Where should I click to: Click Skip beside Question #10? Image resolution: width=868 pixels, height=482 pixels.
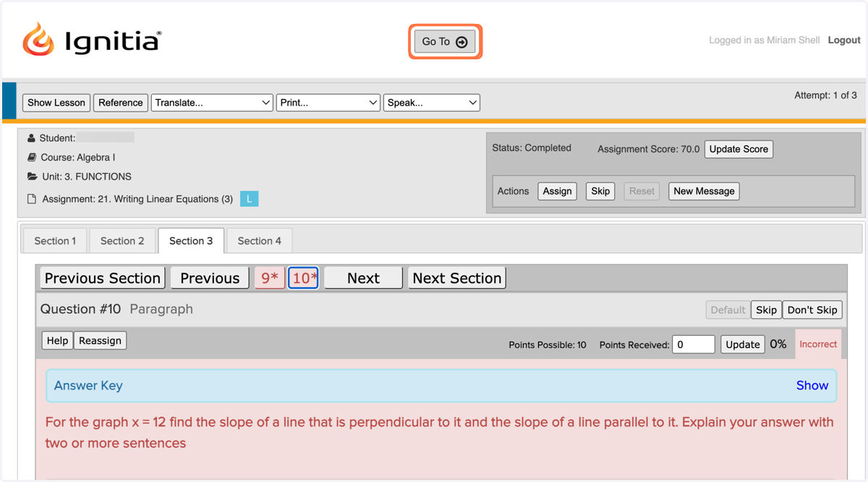[x=766, y=310]
